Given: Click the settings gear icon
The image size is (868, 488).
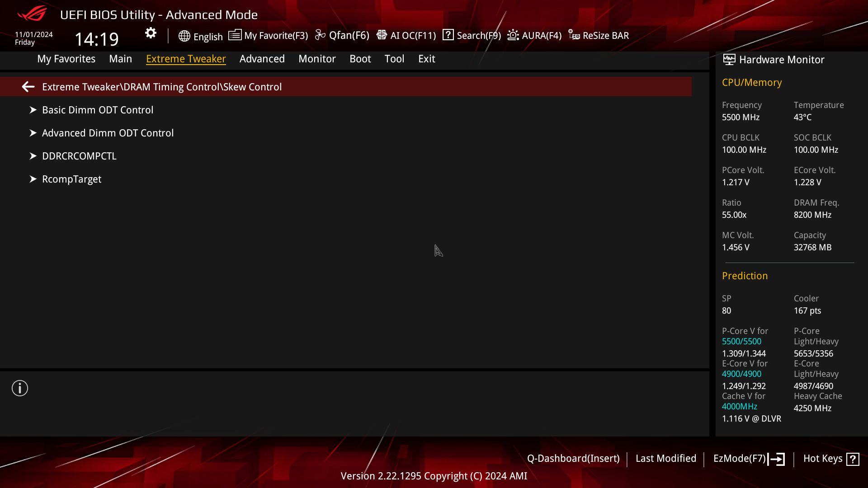Looking at the screenshot, I should 151,33.
